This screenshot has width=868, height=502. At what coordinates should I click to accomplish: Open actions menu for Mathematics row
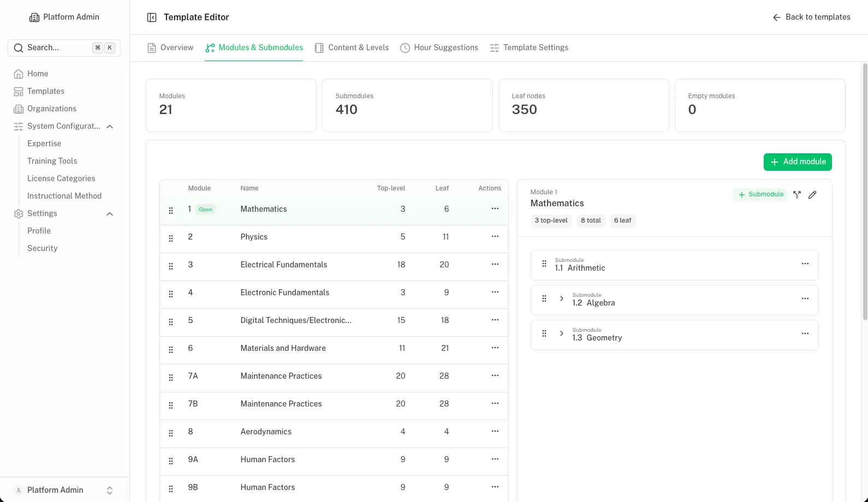pyautogui.click(x=495, y=208)
